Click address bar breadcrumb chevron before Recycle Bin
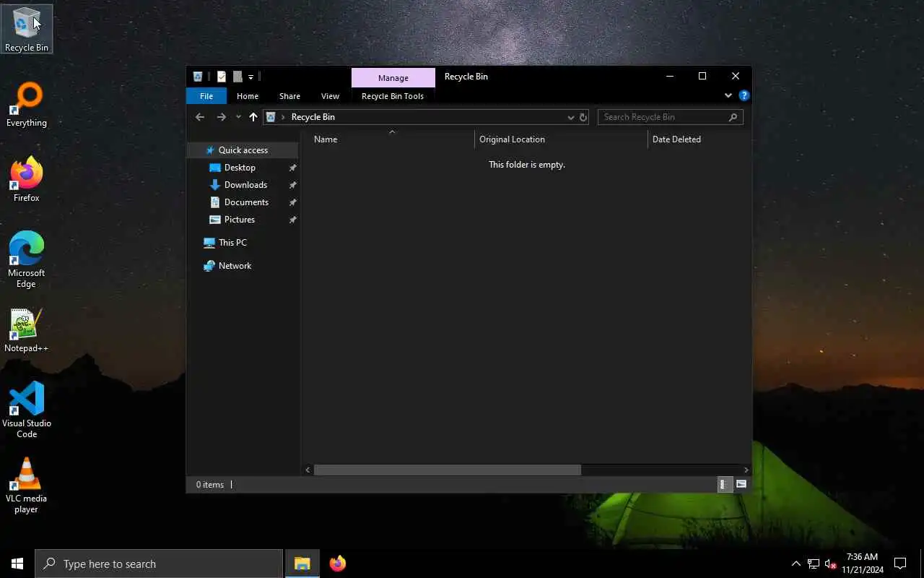 (283, 117)
